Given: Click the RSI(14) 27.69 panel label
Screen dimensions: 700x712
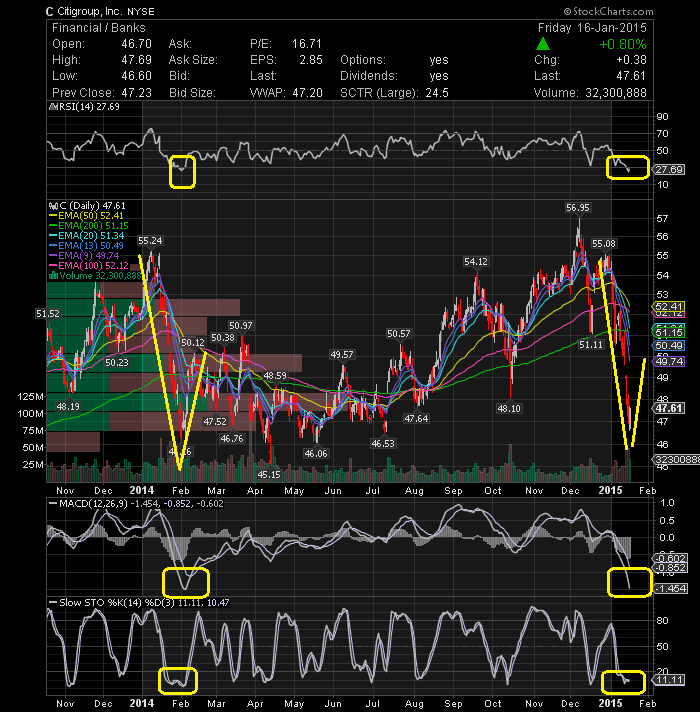Looking at the screenshot, I should click(84, 107).
